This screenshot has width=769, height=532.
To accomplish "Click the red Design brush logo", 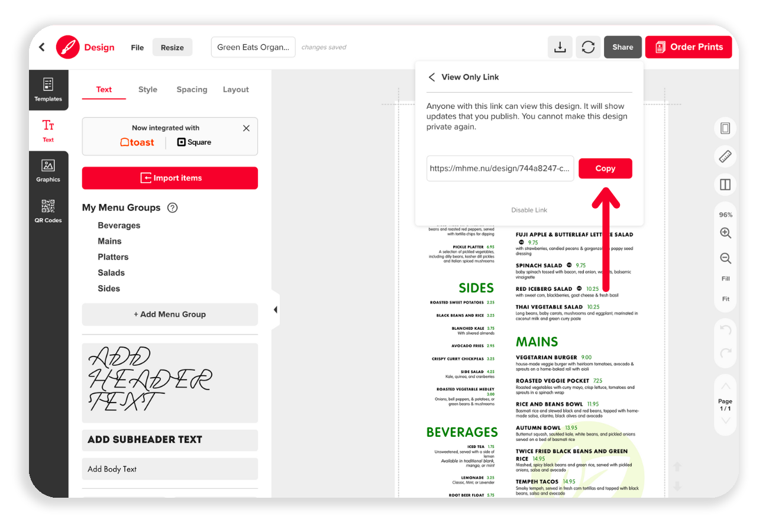I will click(x=67, y=47).
